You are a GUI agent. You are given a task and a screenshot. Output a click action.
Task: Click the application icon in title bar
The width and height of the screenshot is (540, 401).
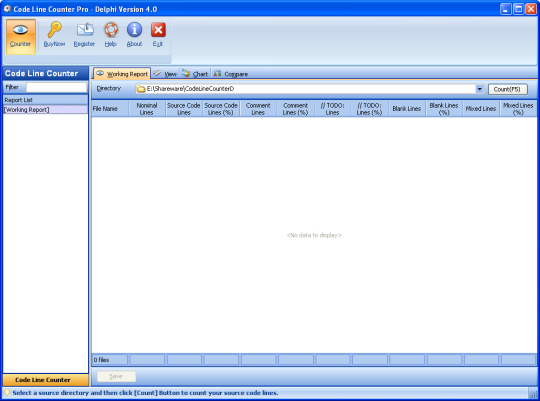[x=7, y=9]
